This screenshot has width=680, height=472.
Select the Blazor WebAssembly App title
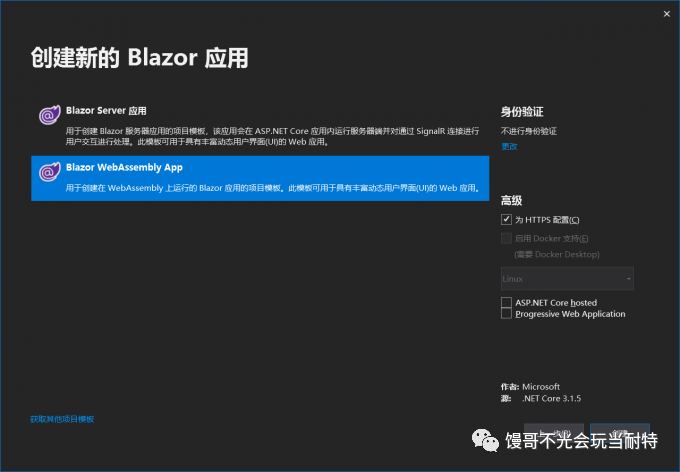[124, 167]
